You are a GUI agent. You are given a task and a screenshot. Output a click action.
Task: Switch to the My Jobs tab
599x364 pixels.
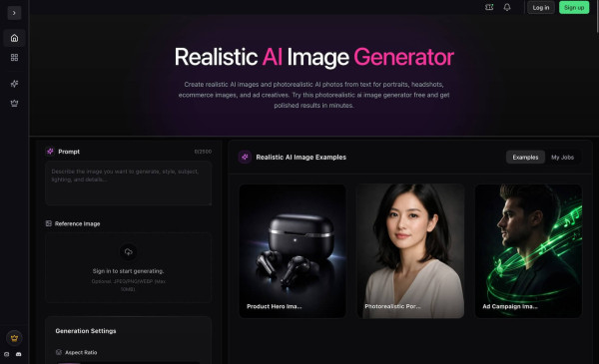pos(562,158)
